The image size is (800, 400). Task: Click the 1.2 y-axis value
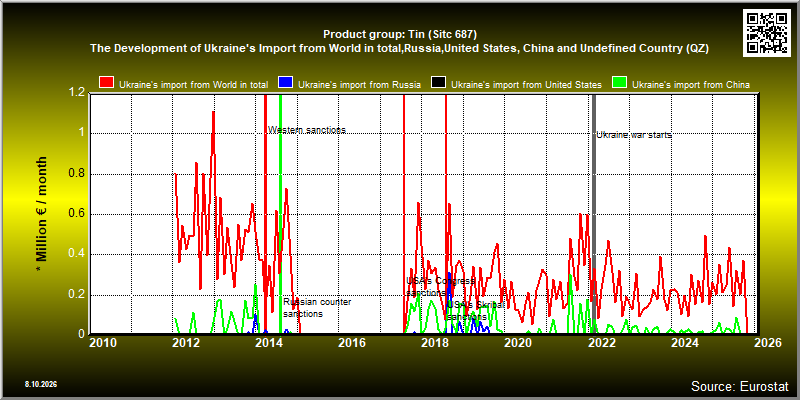(x=76, y=94)
